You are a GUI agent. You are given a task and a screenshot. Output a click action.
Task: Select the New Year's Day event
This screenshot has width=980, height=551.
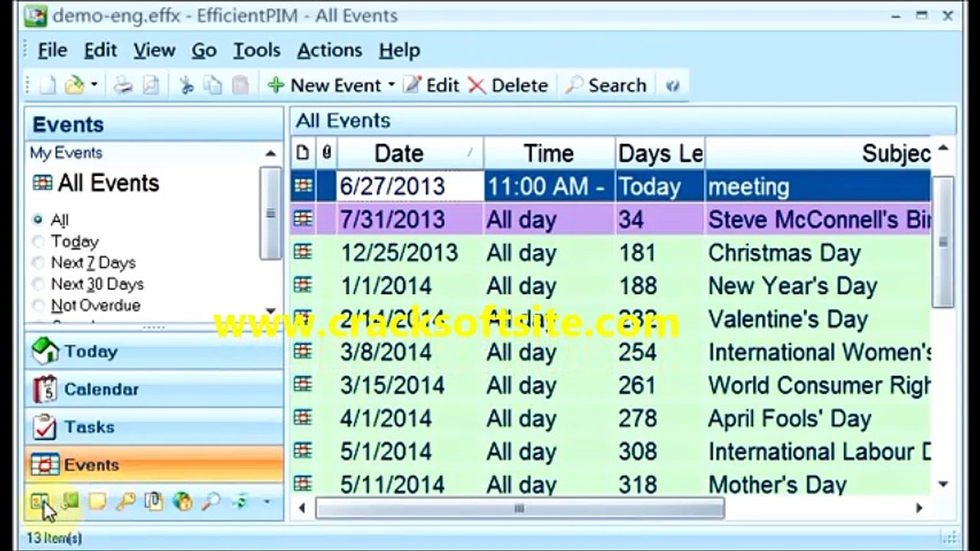click(610, 286)
